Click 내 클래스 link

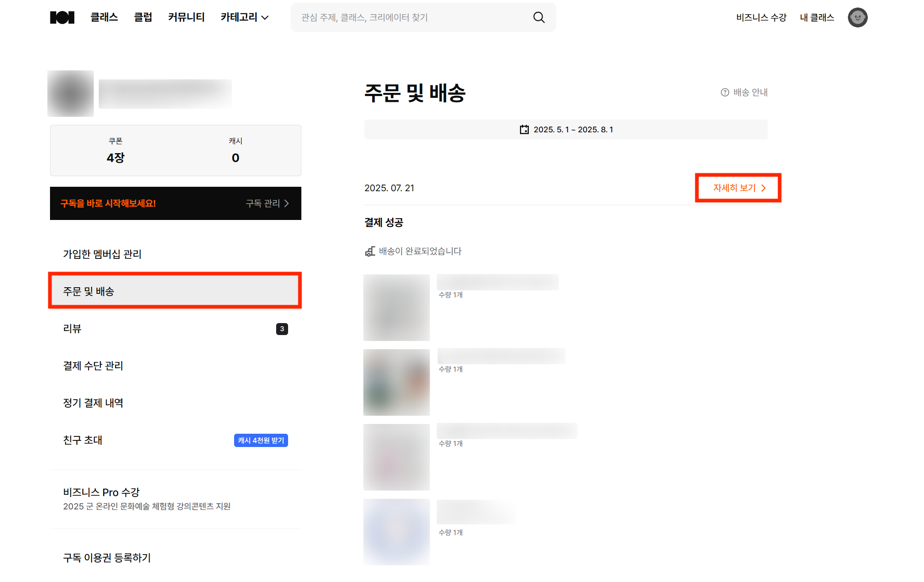[x=817, y=17]
